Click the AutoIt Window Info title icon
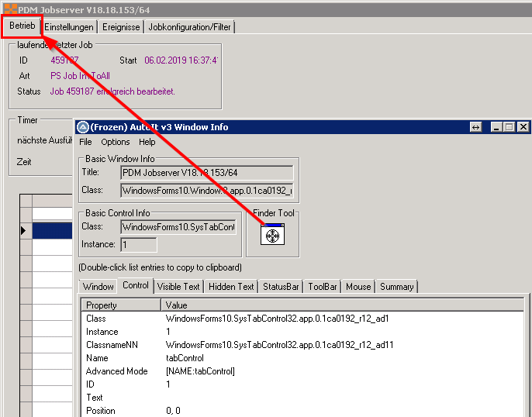Viewport: 532px width, 417px height. pyautogui.click(x=82, y=127)
